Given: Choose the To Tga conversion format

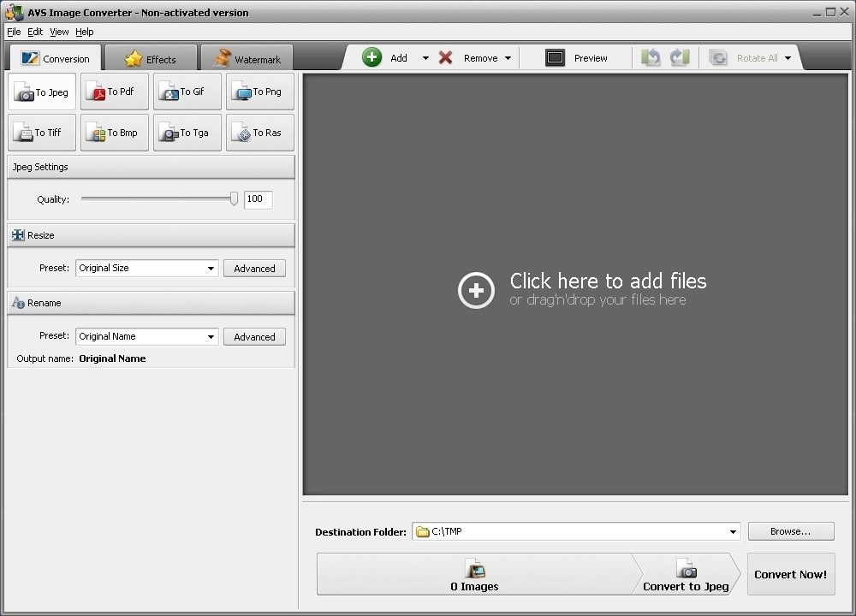Looking at the screenshot, I should [x=187, y=133].
